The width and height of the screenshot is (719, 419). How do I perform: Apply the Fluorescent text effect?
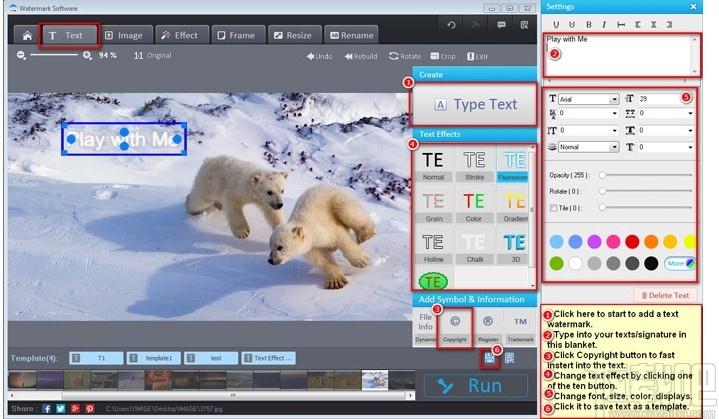[513, 165]
